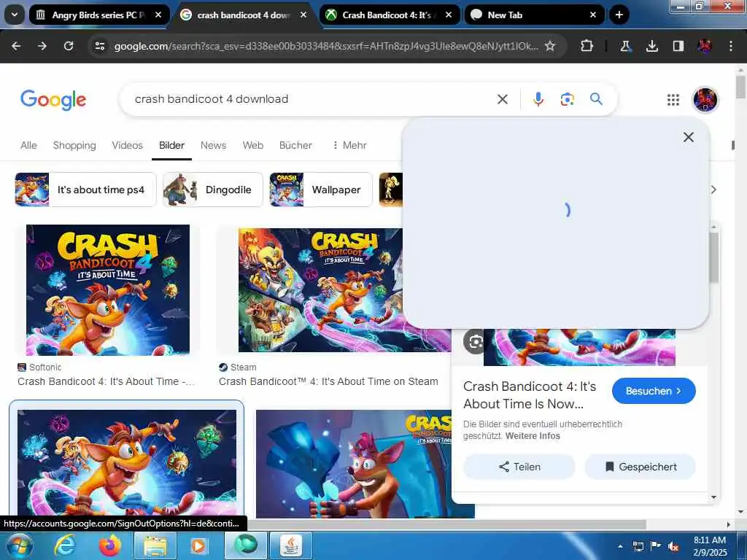
Task: Go back to the previous page
Action: 16,46
